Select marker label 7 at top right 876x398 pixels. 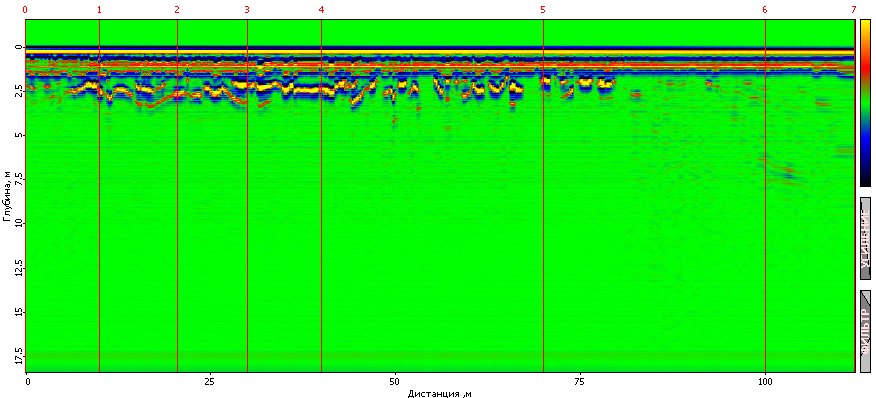click(x=854, y=10)
